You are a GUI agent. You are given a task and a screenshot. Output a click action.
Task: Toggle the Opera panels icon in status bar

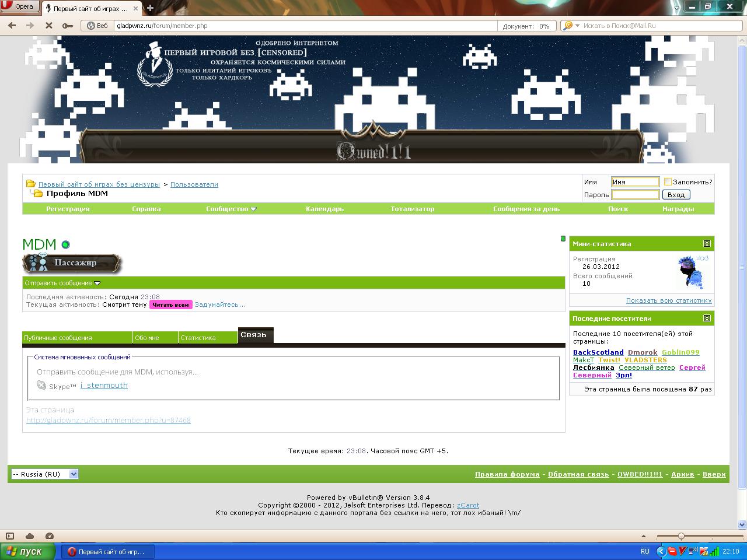(x=10, y=536)
